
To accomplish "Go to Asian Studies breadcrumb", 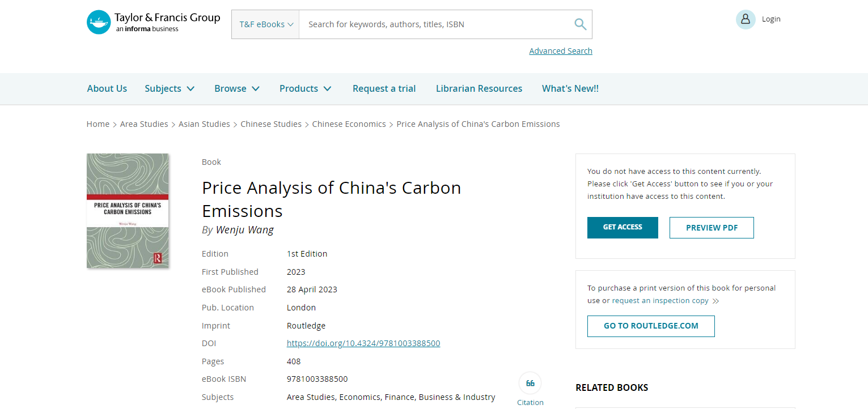I will coord(204,124).
